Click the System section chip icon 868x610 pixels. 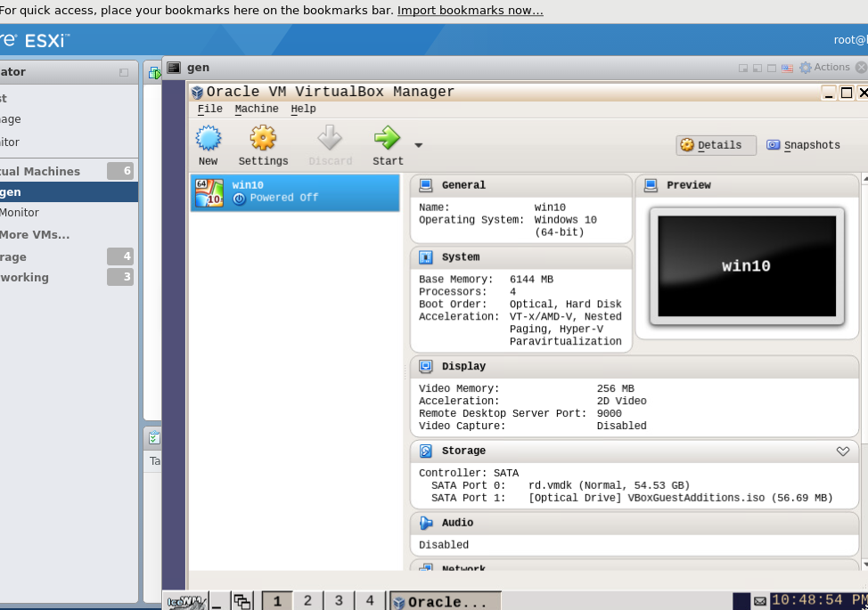tap(426, 257)
